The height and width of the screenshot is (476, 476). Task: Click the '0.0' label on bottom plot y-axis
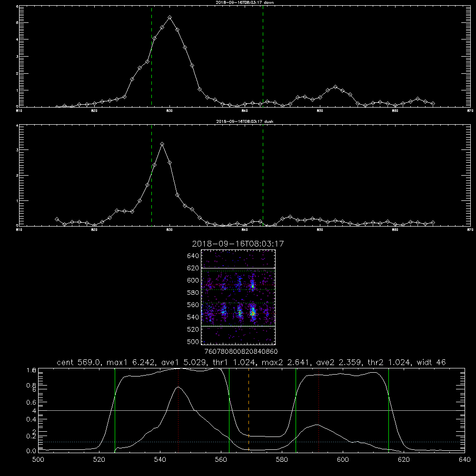[x=31, y=451]
